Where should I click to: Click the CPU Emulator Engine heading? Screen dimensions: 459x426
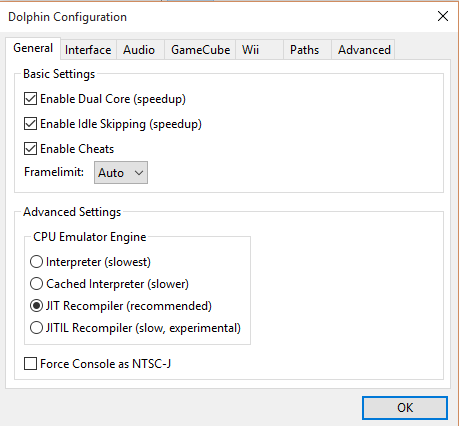pos(90,237)
